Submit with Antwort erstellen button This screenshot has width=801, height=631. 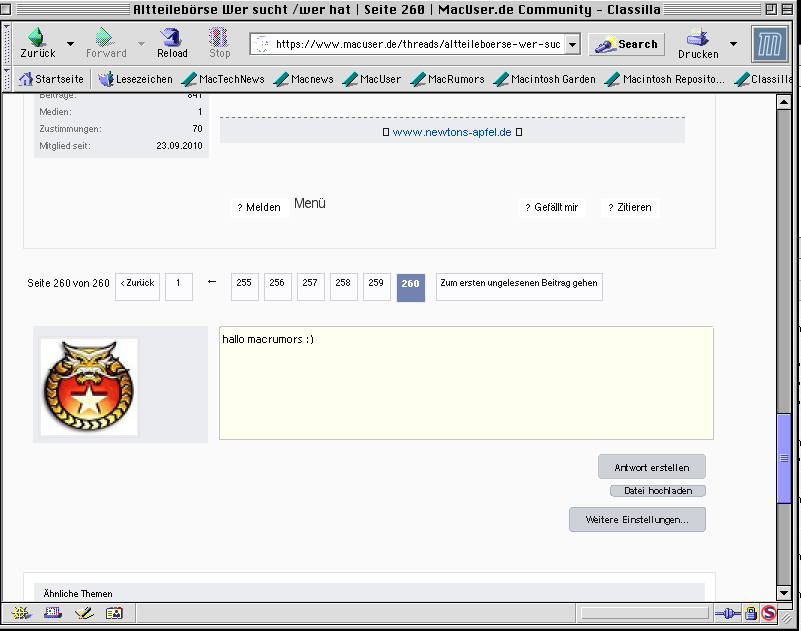(x=652, y=467)
